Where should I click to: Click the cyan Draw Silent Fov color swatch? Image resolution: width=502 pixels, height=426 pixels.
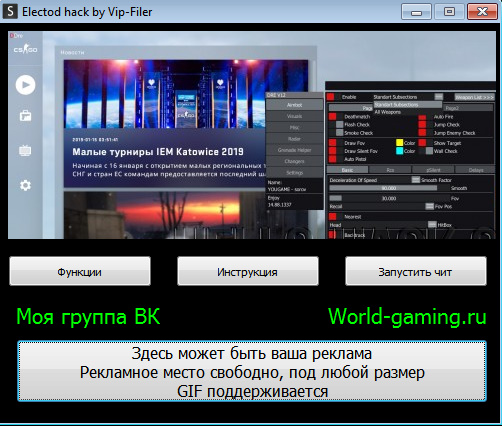coord(400,151)
